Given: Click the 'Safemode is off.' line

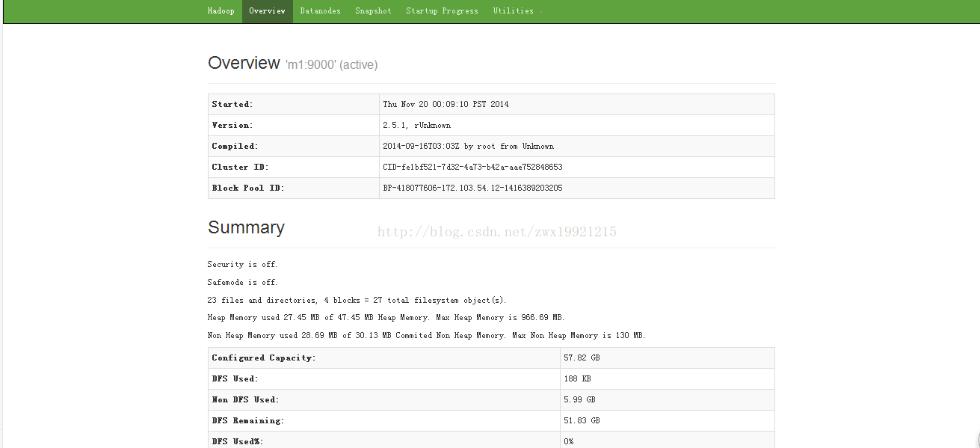Looking at the screenshot, I should [242, 282].
